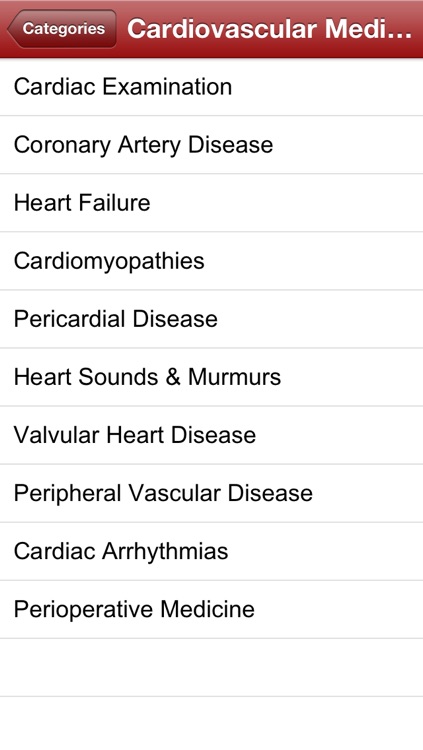The height and width of the screenshot is (750, 423).
Task: Click the word Vascular in Peripheral Vascular Disease
Action: coord(174,493)
